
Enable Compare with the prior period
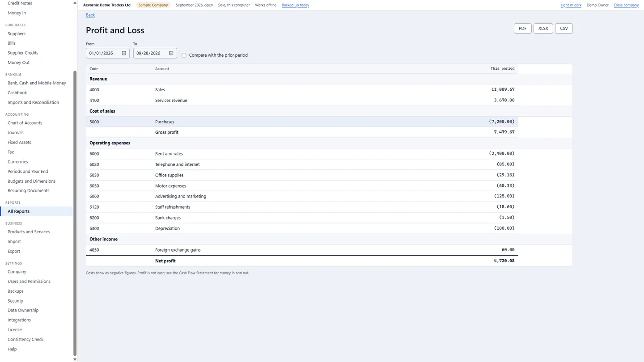point(184,55)
